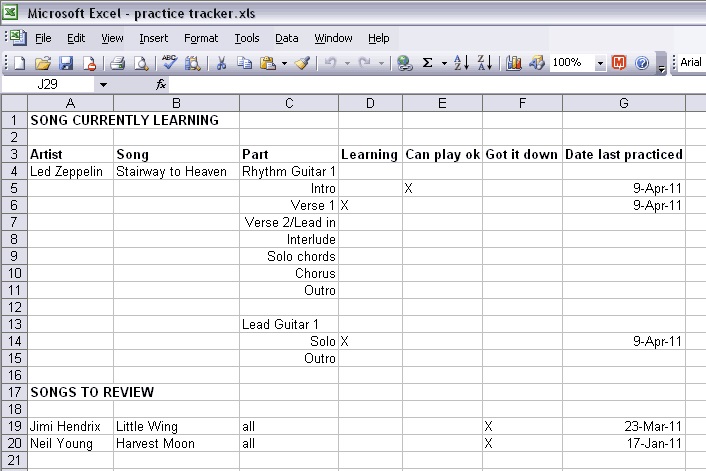Open Print Preview
The width and height of the screenshot is (706, 471).
pyautogui.click(x=141, y=63)
